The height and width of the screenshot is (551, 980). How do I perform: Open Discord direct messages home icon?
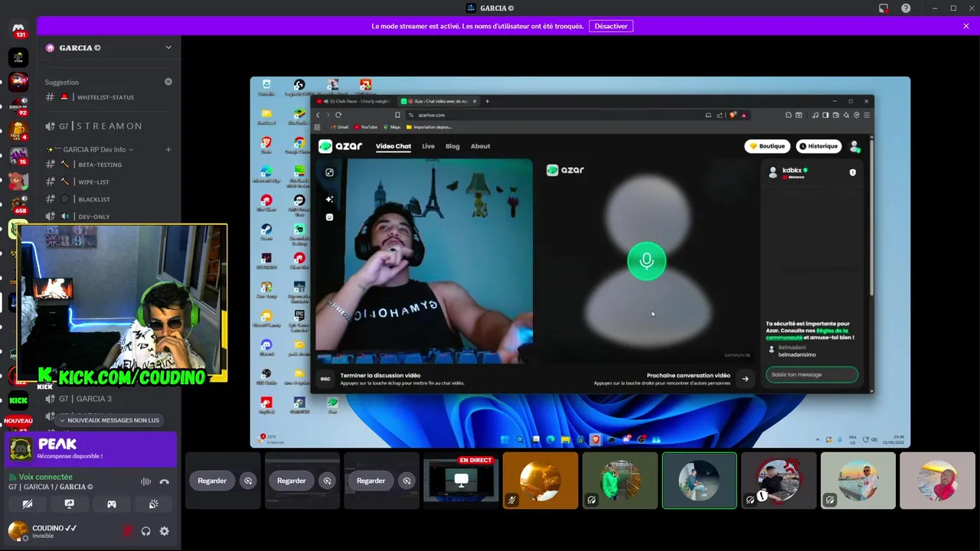point(18,30)
